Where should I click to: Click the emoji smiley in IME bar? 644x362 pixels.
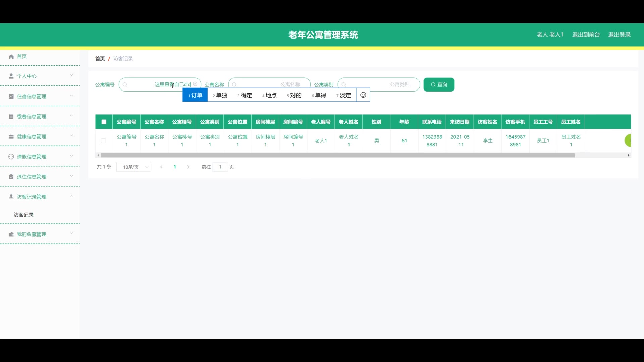coord(363,95)
